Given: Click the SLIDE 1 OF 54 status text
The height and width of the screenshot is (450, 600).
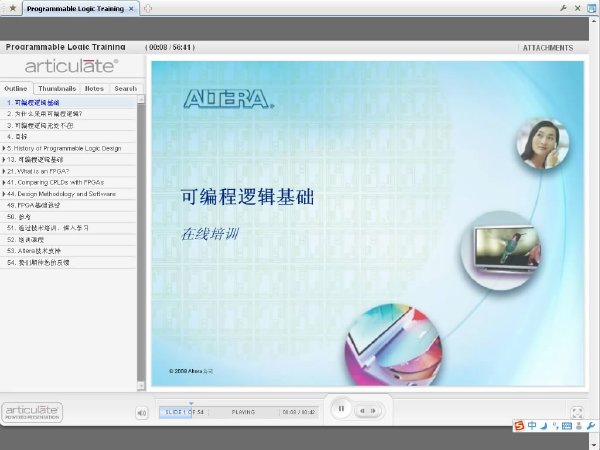Looking at the screenshot, I should click(x=185, y=412).
